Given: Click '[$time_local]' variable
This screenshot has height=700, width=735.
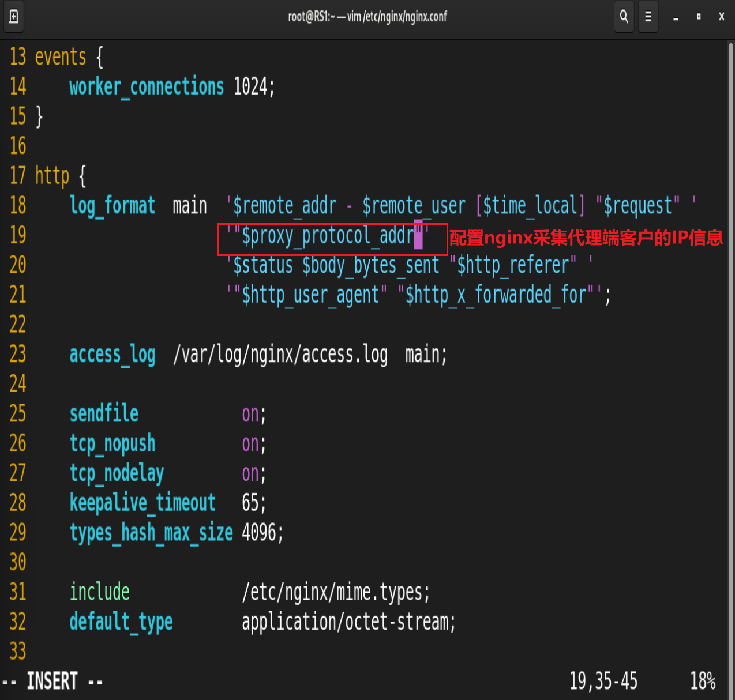Looking at the screenshot, I should pyautogui.click(x=530, y=206).
